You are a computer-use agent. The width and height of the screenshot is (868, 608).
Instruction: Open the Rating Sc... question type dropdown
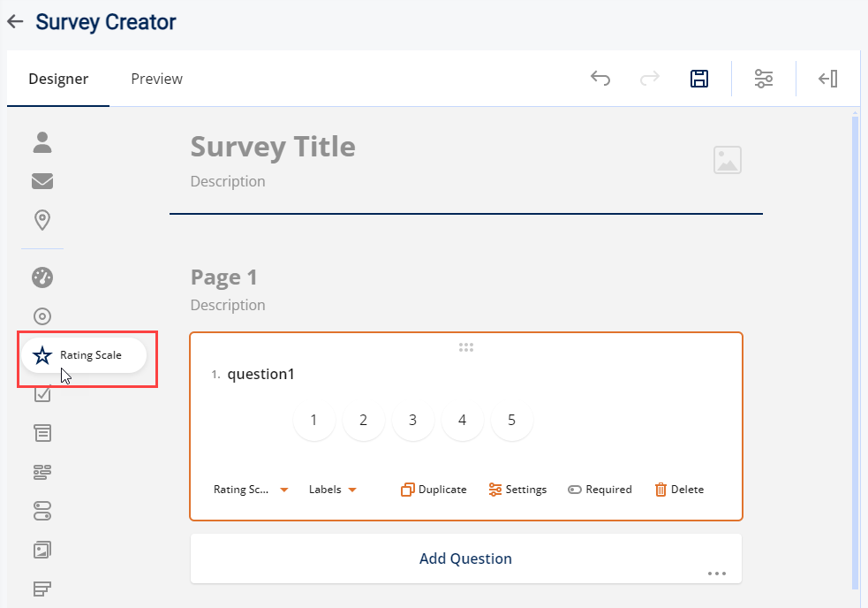click(251, 490)
